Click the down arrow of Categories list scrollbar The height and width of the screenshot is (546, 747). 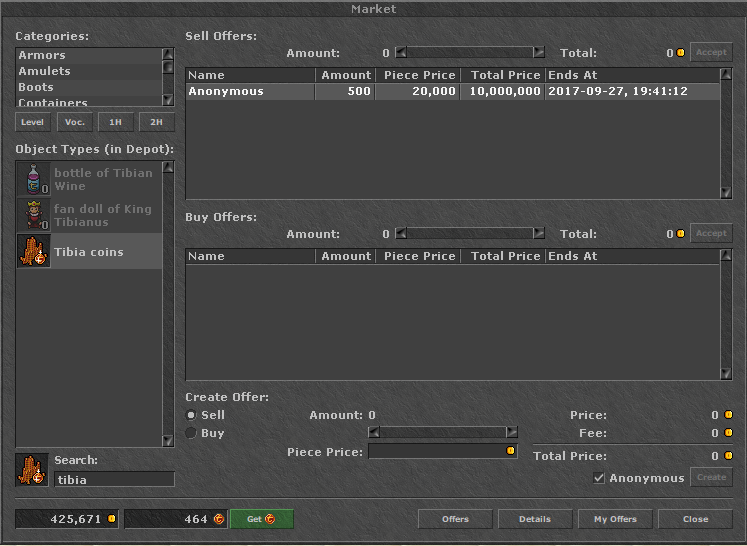coord(168,100)
